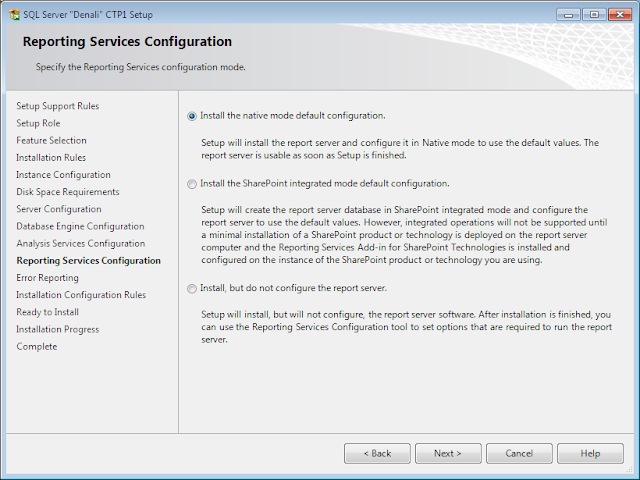The image size is (640, 480).
Task: Select native mode default configuration radio button
Action: 191,116
